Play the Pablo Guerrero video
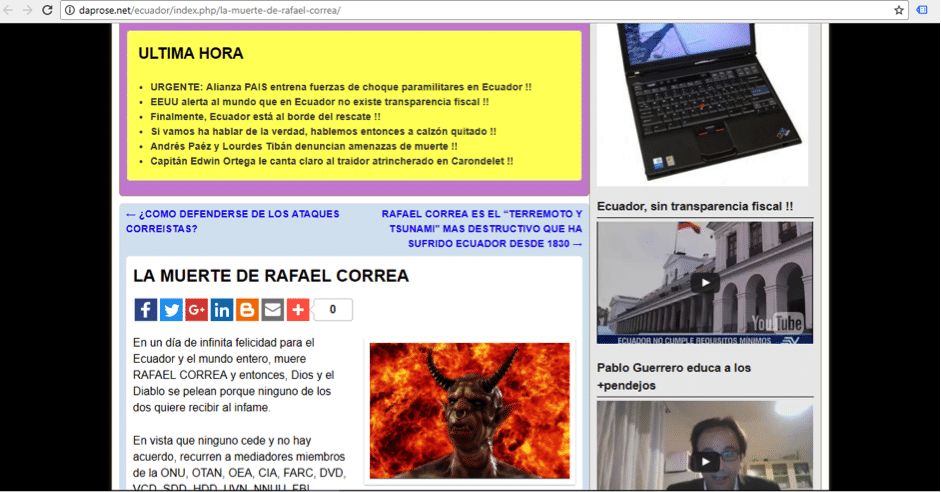The width and height of the screenshot is (941, 492). (x=706, y=460)
